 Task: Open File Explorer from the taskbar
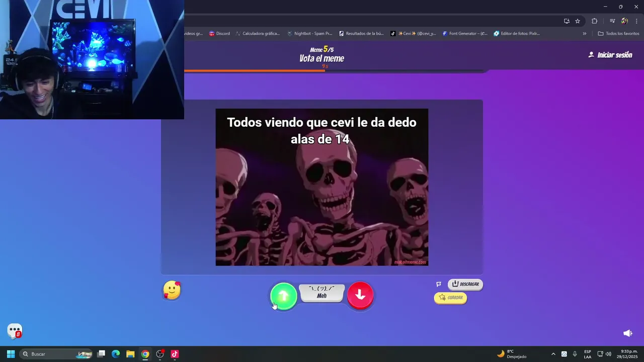130,354
